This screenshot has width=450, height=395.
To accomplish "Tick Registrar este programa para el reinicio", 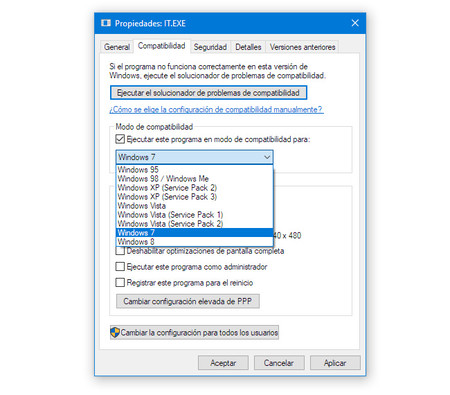I will tap(120, 283).
